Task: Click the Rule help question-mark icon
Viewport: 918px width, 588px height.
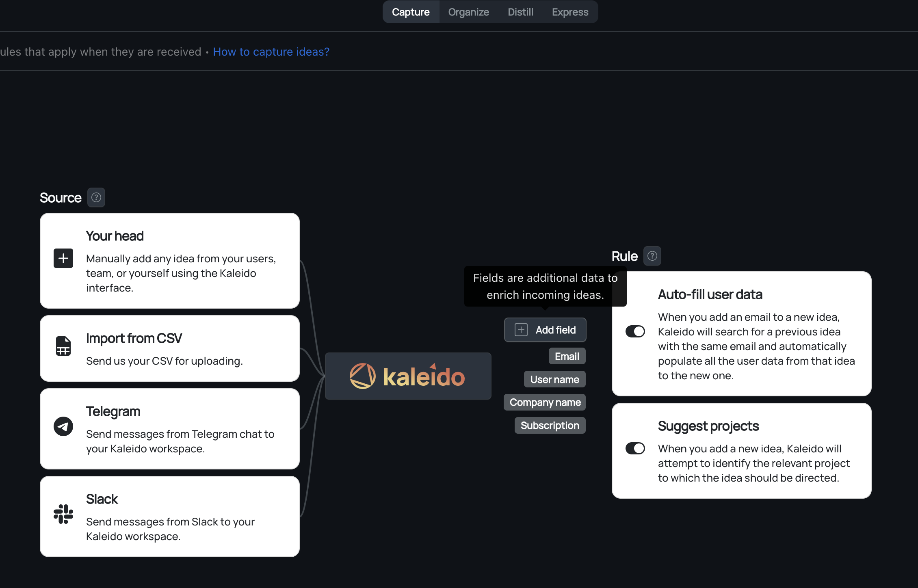Action: point(652,256)
